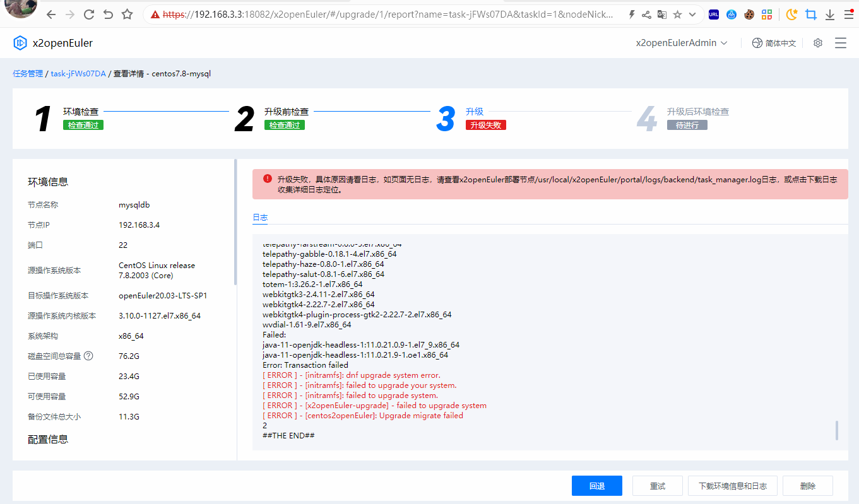Viewport: 859px width, 504px height.
Task: Click the x2openEuler hexagon logo
Action: point(20,43)
